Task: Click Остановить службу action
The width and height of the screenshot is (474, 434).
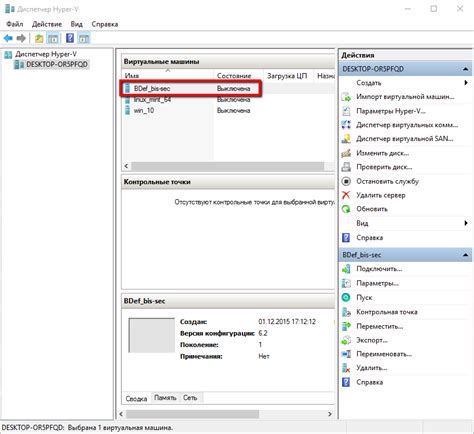Action: coord(388,181)
